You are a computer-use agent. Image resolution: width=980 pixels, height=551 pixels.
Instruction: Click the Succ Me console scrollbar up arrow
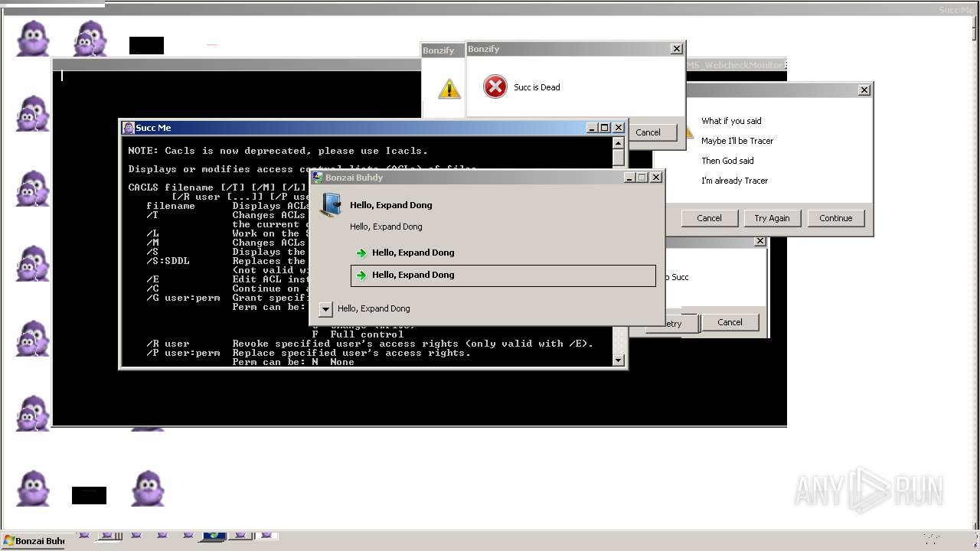pos(619,143)
